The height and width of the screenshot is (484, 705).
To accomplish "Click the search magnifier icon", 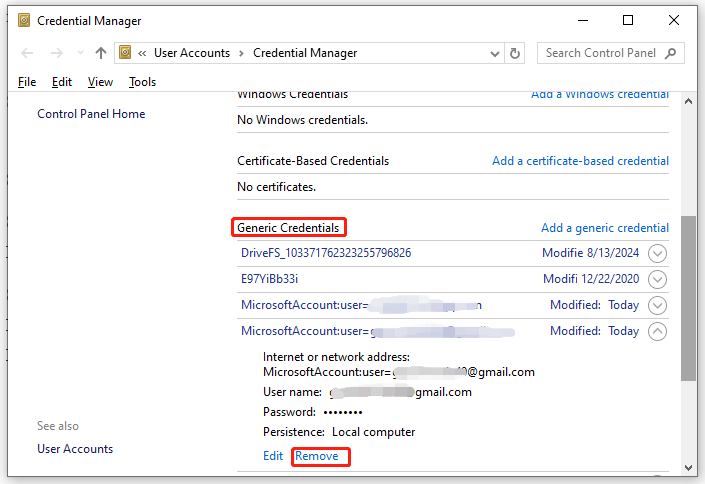I will (670, 53).
